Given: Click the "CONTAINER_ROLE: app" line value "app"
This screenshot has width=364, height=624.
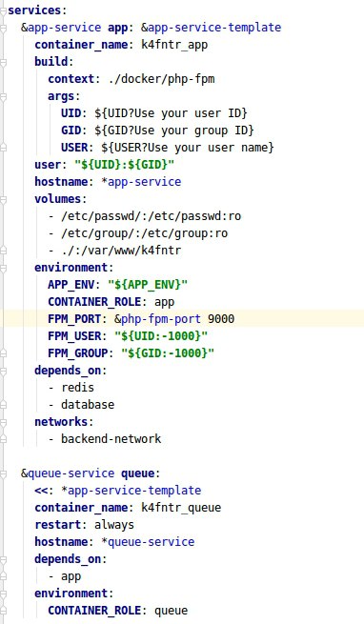Looking at the screenshot, I should (165, 302).
